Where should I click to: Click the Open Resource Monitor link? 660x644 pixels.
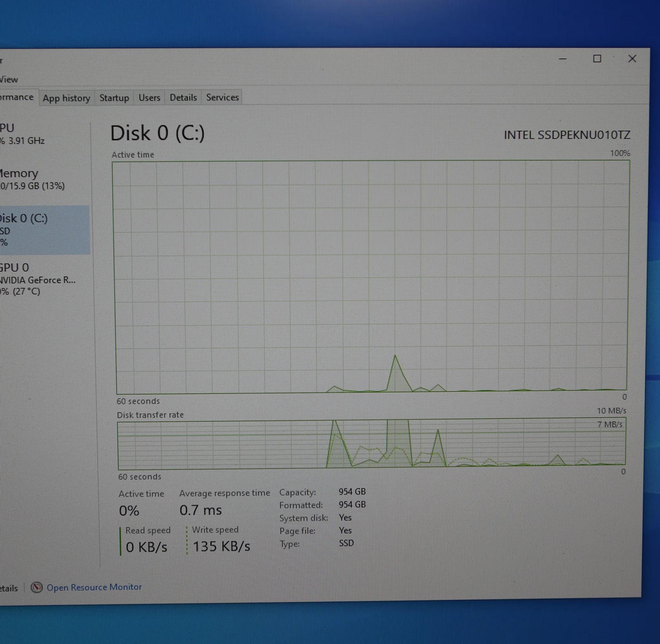[94, 587]
